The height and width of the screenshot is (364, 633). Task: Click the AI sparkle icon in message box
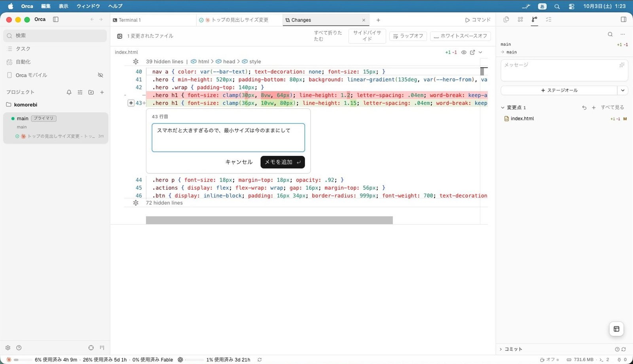(622, 65)
